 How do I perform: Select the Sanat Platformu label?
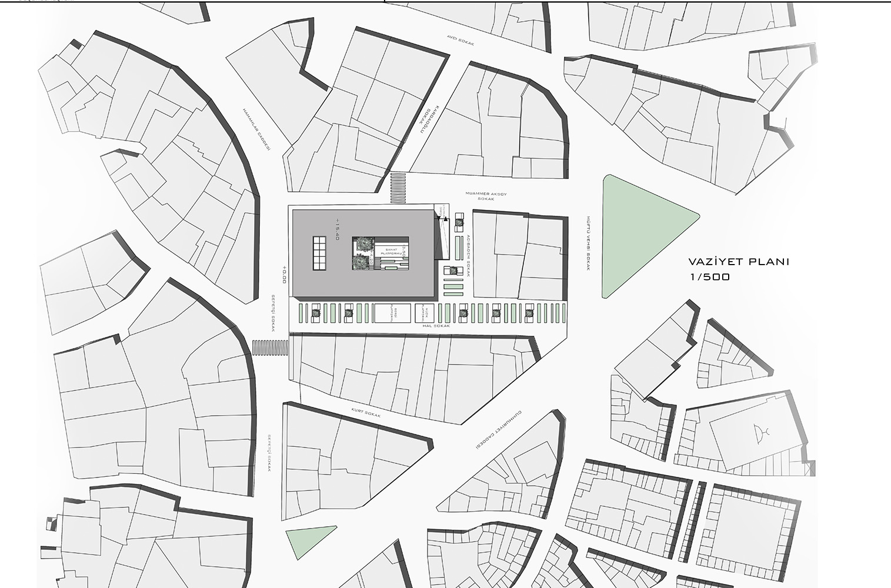tap(392, 252)
